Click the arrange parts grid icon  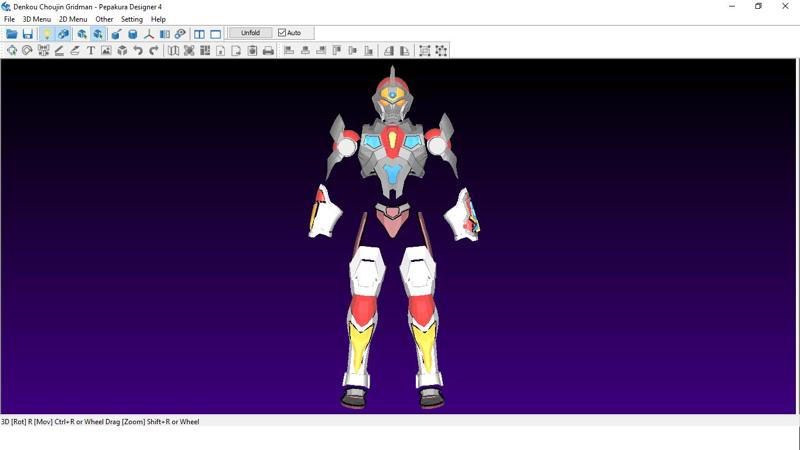[x=205, y=50]
